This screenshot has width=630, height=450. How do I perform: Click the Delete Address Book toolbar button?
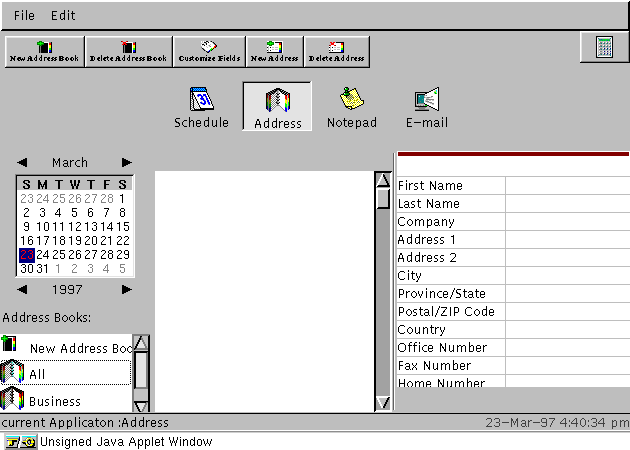129,51
